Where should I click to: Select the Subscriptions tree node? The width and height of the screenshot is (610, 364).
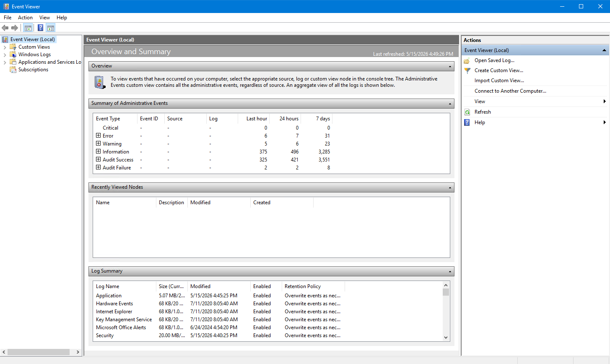pyautogui.click(x=33, y=70)
